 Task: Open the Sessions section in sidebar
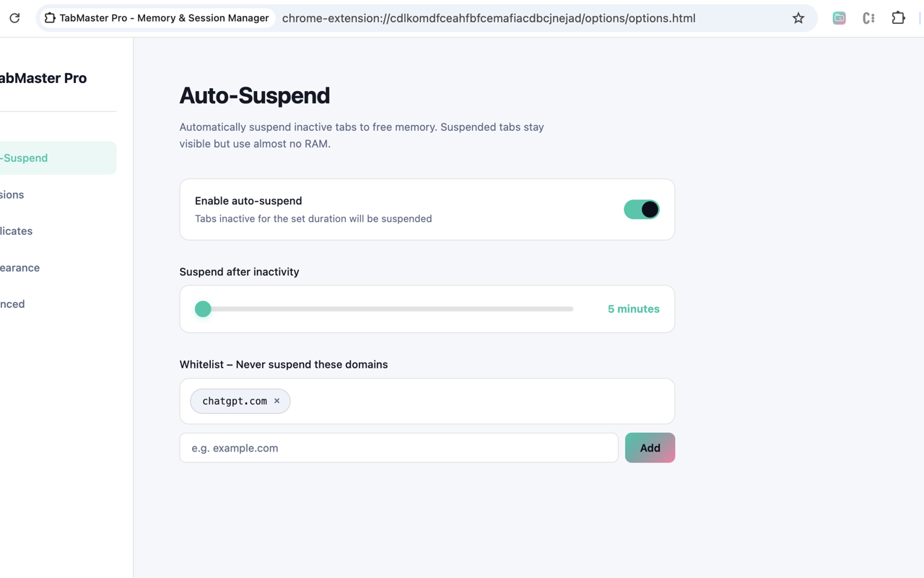click(13, 195)
